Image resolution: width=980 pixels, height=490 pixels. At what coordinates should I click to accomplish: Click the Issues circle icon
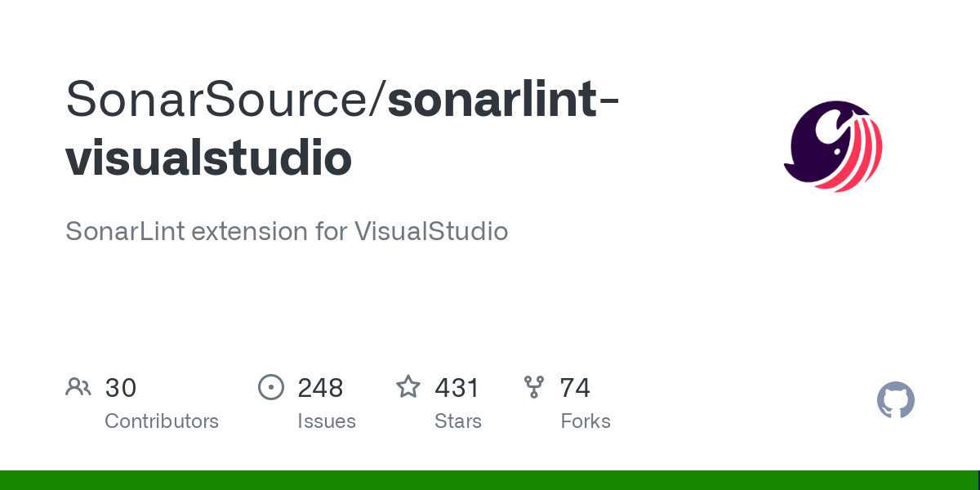(271, 387)
